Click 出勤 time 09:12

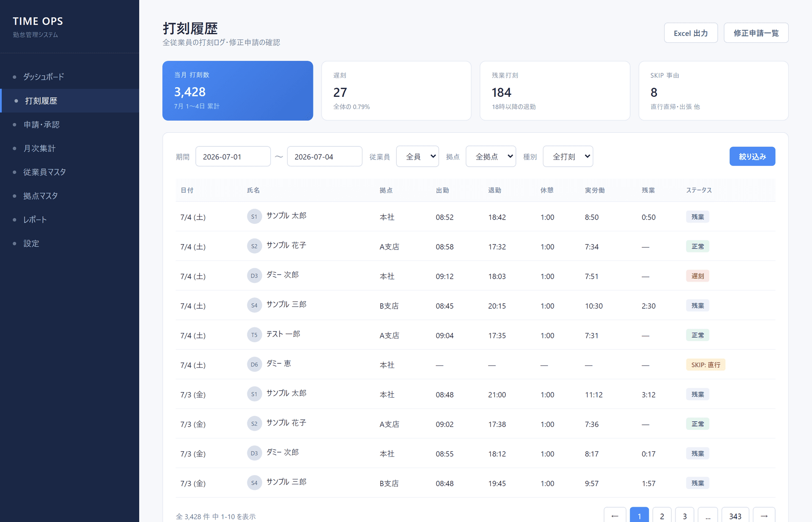[x=444, y=276]
